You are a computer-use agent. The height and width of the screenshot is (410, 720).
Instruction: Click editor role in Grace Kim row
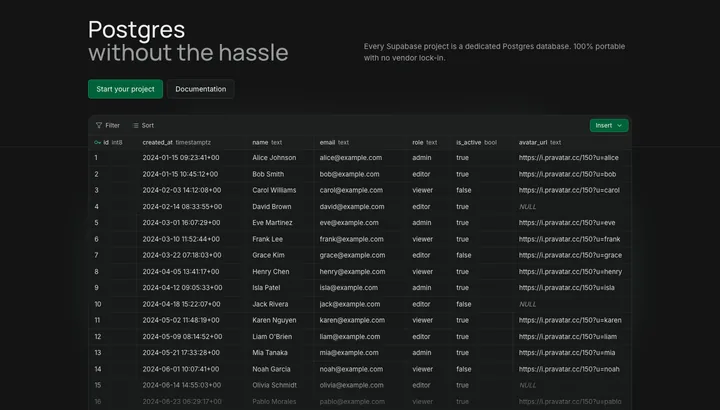pos(422,255)
